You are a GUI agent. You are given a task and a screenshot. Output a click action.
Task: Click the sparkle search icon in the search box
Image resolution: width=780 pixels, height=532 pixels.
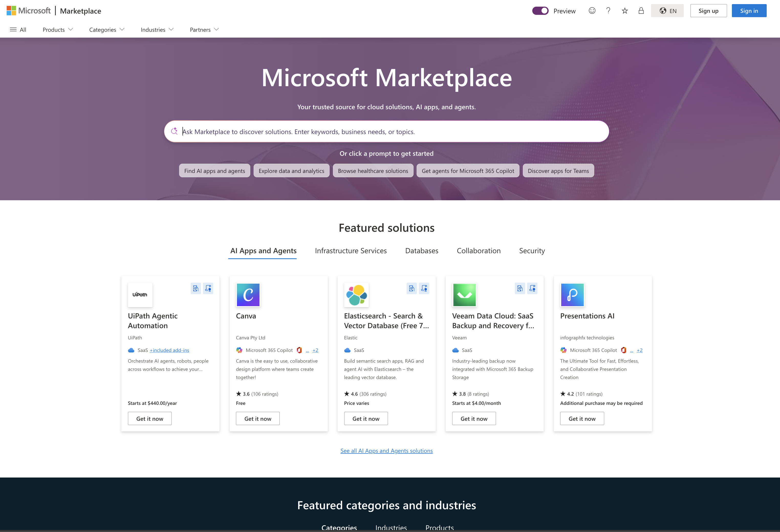click(174, 131)
